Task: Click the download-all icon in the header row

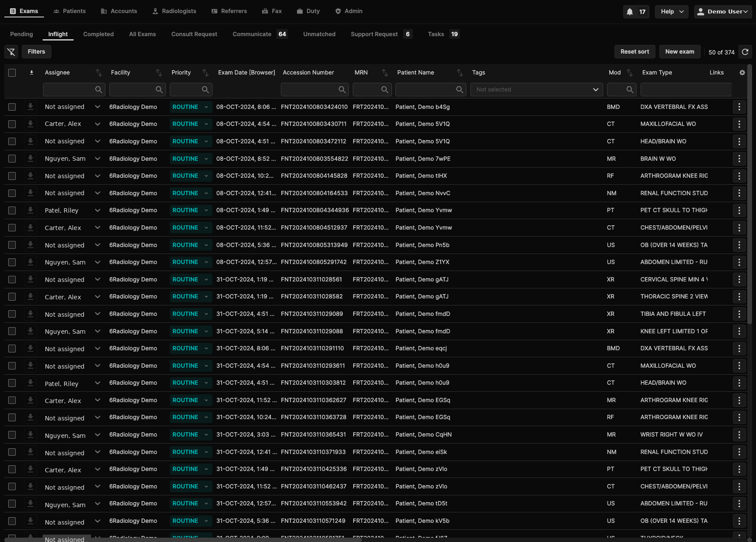Action: click(x=31, y=73)
